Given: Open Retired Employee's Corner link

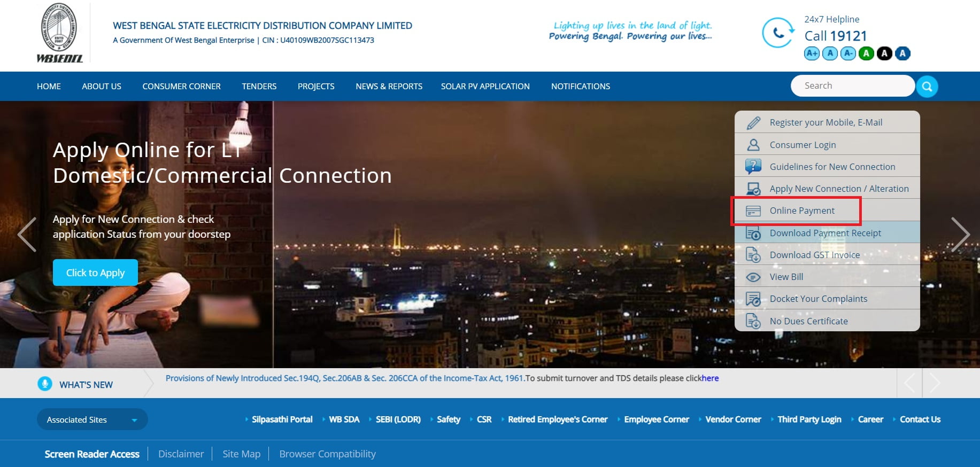Looking at the screenshot, I should point(558,419).
